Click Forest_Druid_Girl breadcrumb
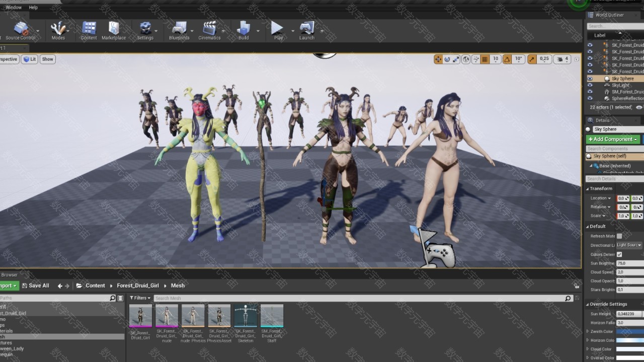Viewport: 644px width, 362px height. (x=138, y=286)
